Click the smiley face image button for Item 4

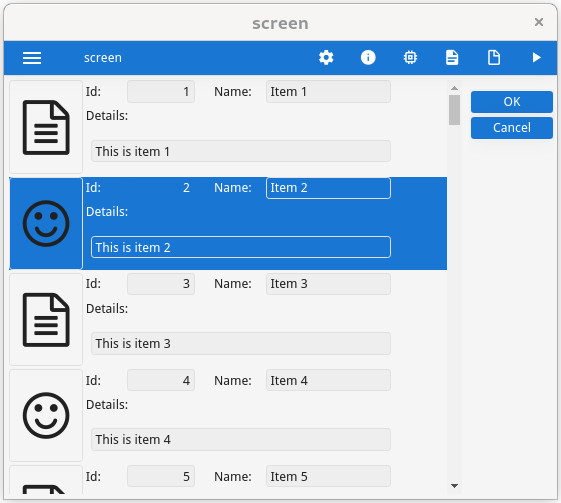coord(46,415)
